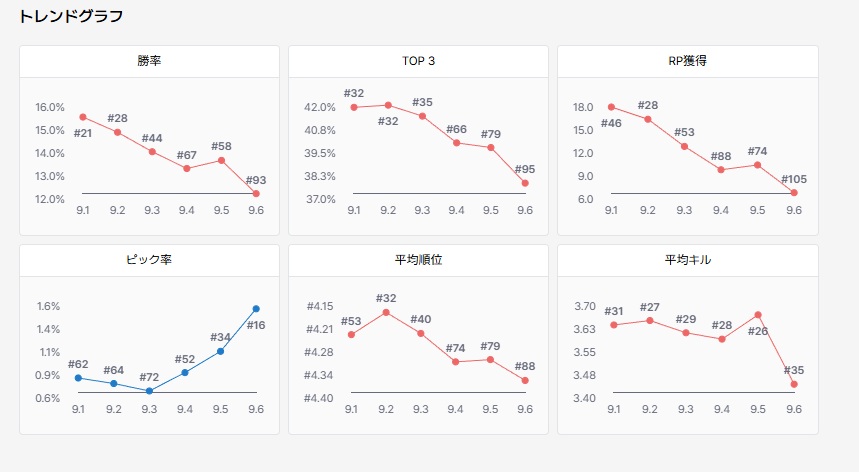Click the #93 data point in 勝率 chart

(256, 193)
